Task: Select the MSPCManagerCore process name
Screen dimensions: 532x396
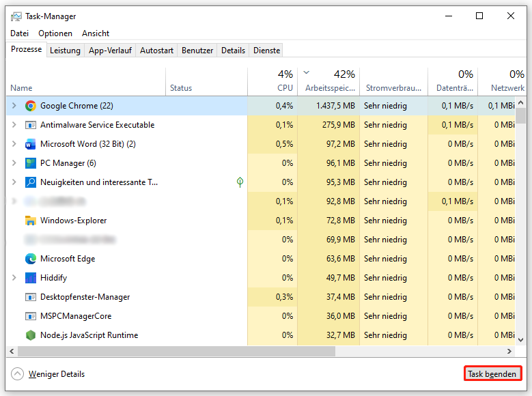Action: coord(76,316)
